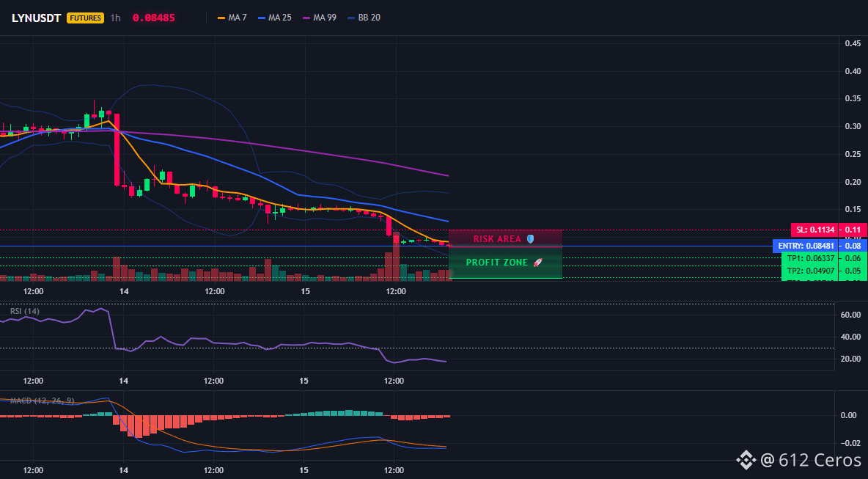Click the yellow FUTURES badge
The image size is (868, 479).
[85, 18]
